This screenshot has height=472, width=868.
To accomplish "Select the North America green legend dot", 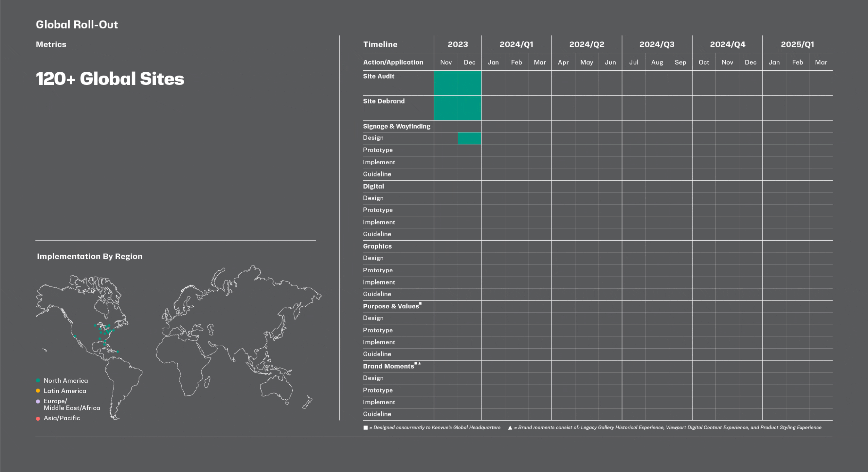I will click(38, 380).
